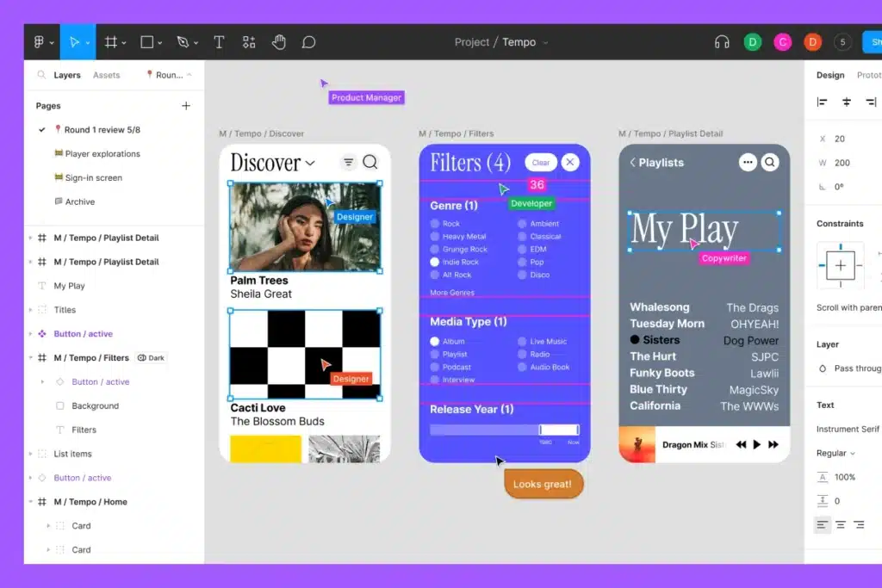Select the Classical genre option
This screenshot has width=882, height=588.
tap(539, 237)
